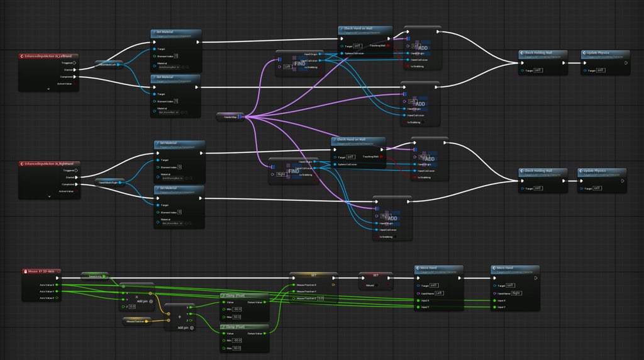Select the HandMeshRight variable node

109,182
